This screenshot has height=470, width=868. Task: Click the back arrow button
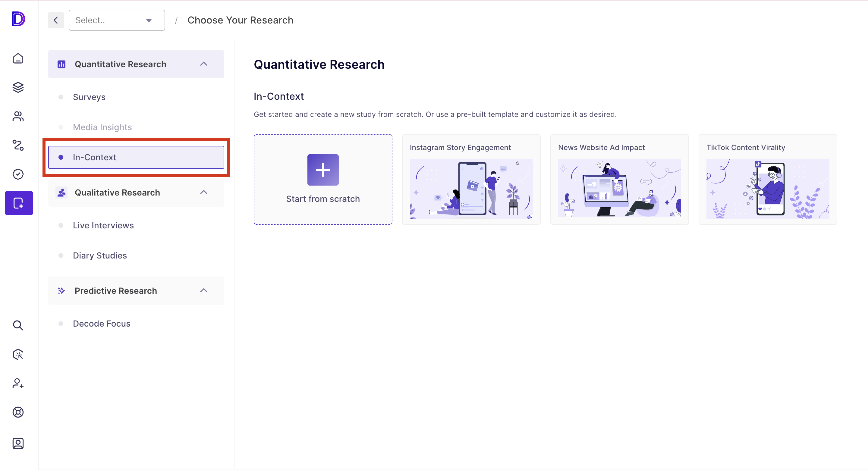[56, 20]
